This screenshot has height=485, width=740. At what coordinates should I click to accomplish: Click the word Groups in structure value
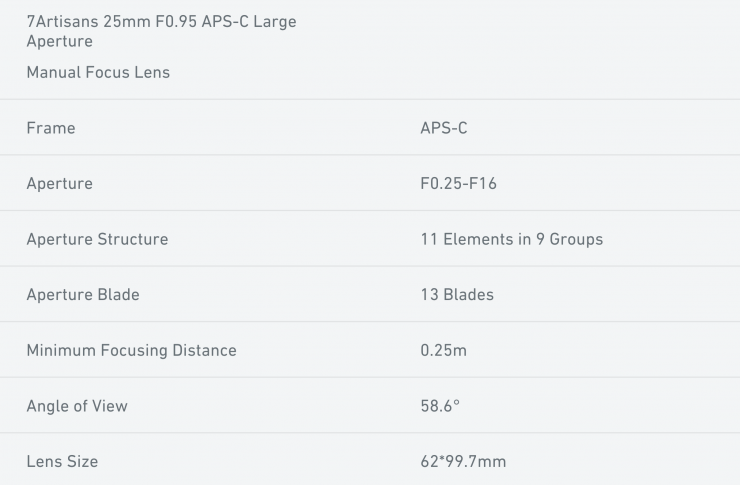pyautogui.click(x=575, y=239)
